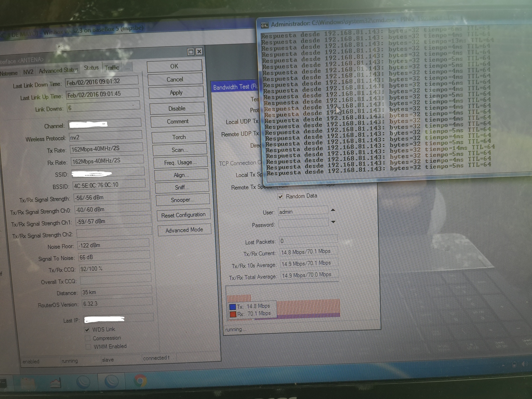
Task: Click the battery icon in system tray
Action: (514, 365)
